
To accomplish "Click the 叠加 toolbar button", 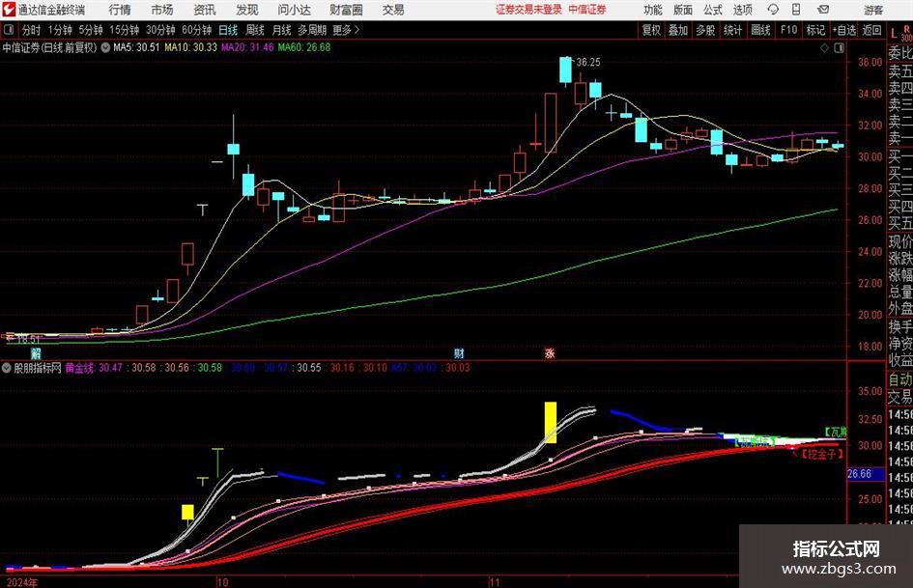I will click(x=678, y=30).
